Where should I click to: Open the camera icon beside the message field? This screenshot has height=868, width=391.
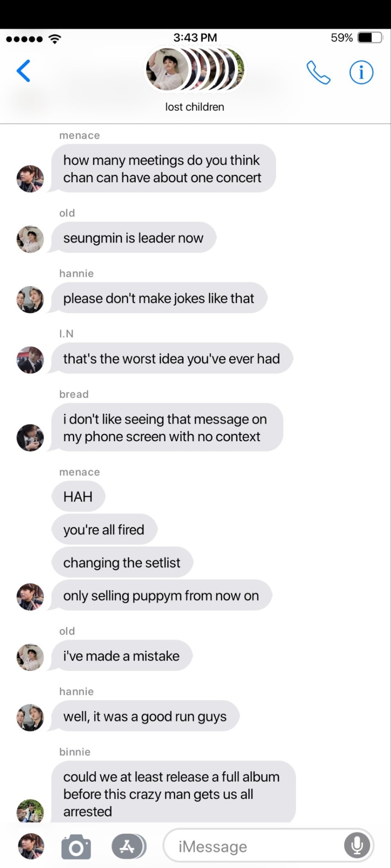(76, 847)
